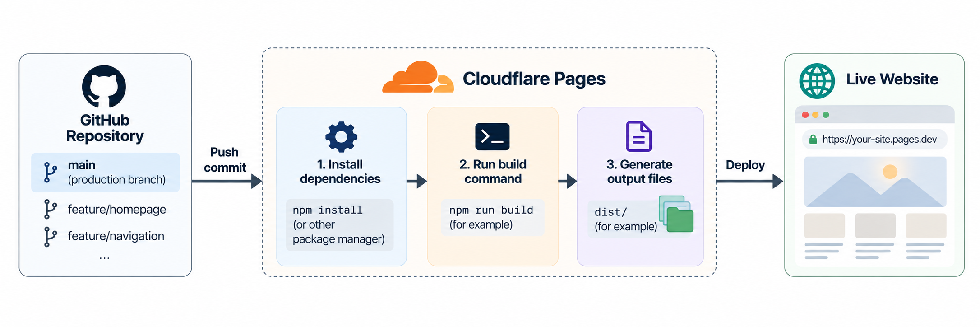Click the green dot in the browser mockup
Screen dimensions: 980x327
(826, 115)
